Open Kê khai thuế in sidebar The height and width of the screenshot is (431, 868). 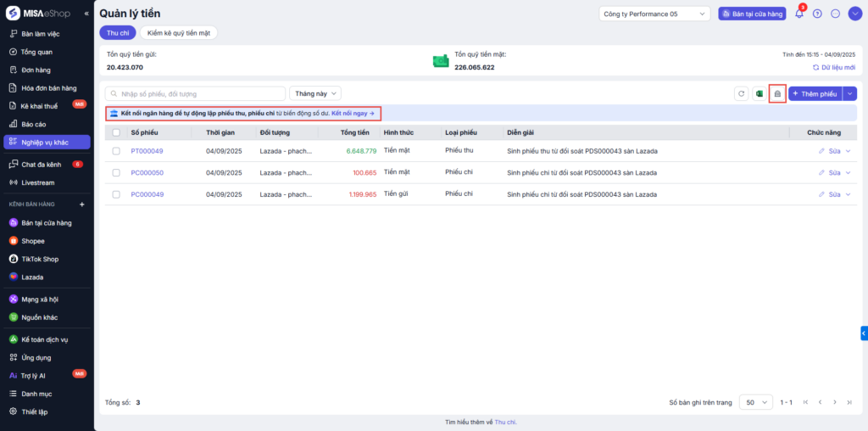(x=39, y=106)
